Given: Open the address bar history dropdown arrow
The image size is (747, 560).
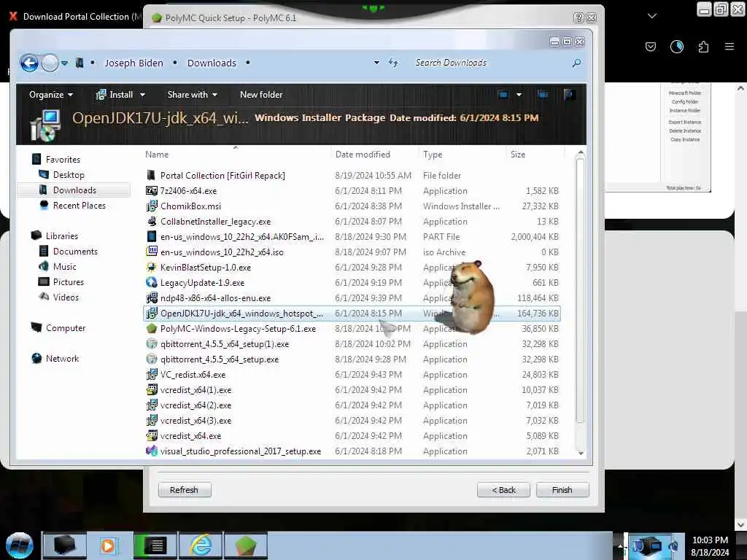Looking at the screenshot, I should [376, 63].
